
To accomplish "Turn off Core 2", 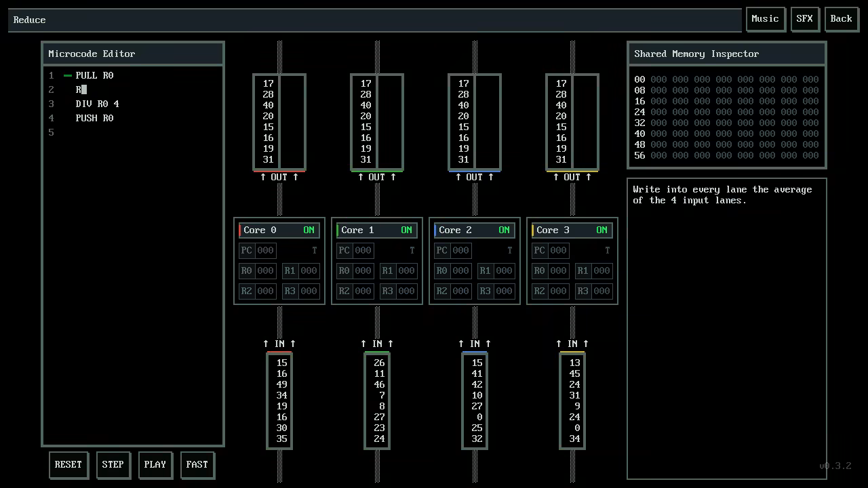I will (504, 230).
